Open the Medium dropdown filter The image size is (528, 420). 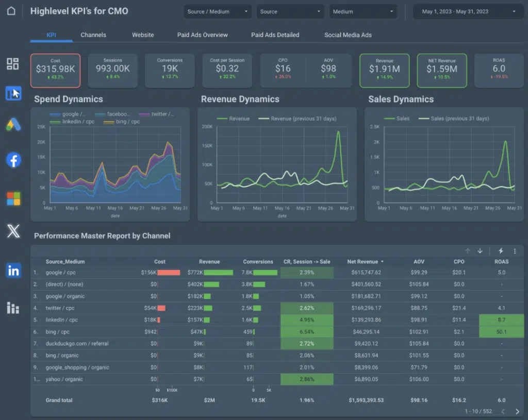pyautogui.click(x=364, y=11)
